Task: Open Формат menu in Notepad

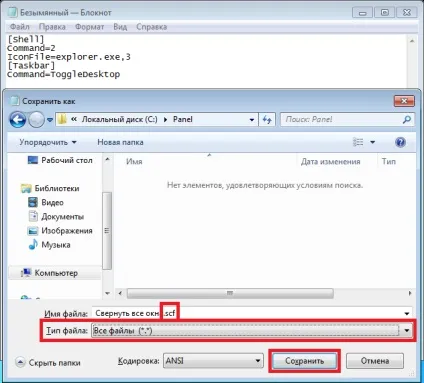Action: click(x=89, y=27)
